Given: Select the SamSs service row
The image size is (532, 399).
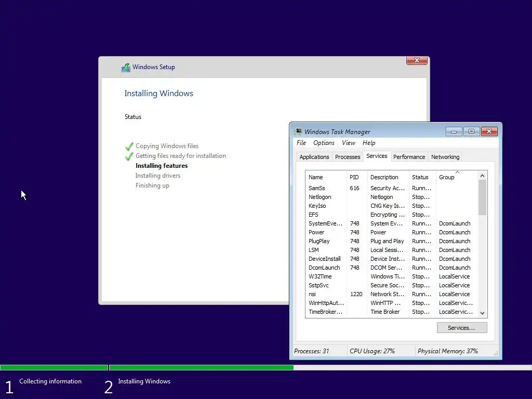Looking at the screenshot, I should 391,188.
